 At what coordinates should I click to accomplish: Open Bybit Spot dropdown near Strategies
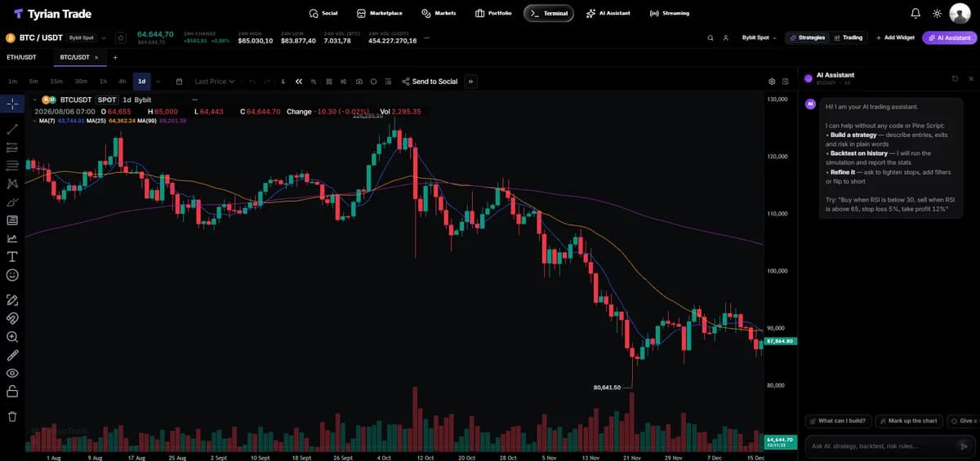759,38
